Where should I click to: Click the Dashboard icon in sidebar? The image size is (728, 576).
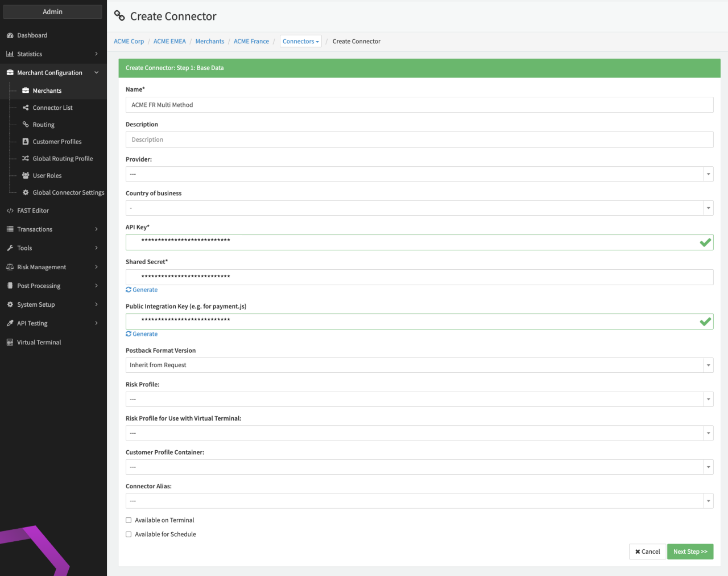(x=10, y=35)
